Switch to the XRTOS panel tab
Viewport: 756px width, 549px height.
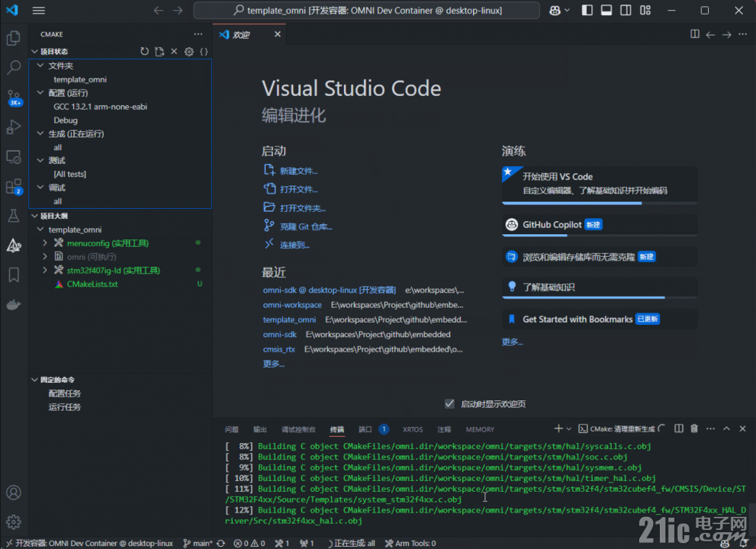(x=413, y=429)
